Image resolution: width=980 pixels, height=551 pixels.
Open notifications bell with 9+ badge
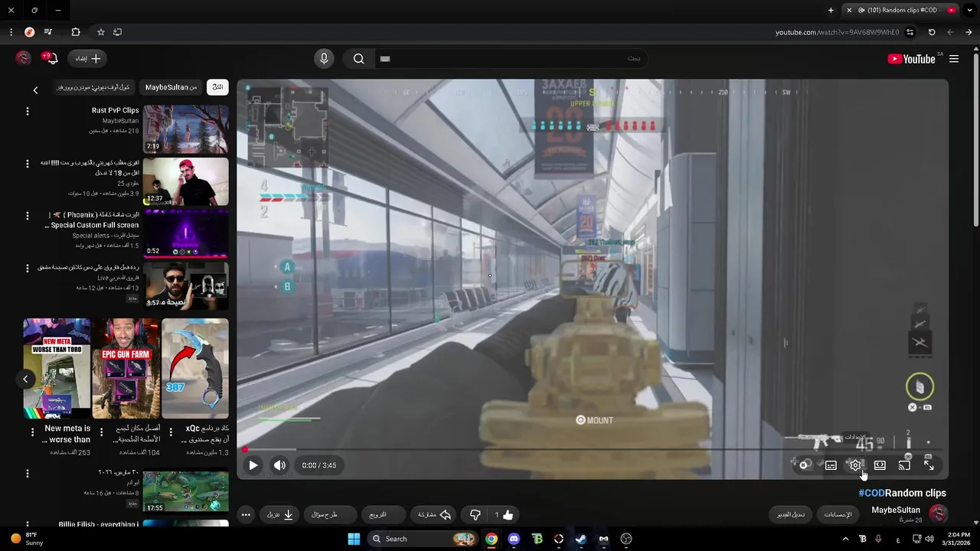coord(51,59)
